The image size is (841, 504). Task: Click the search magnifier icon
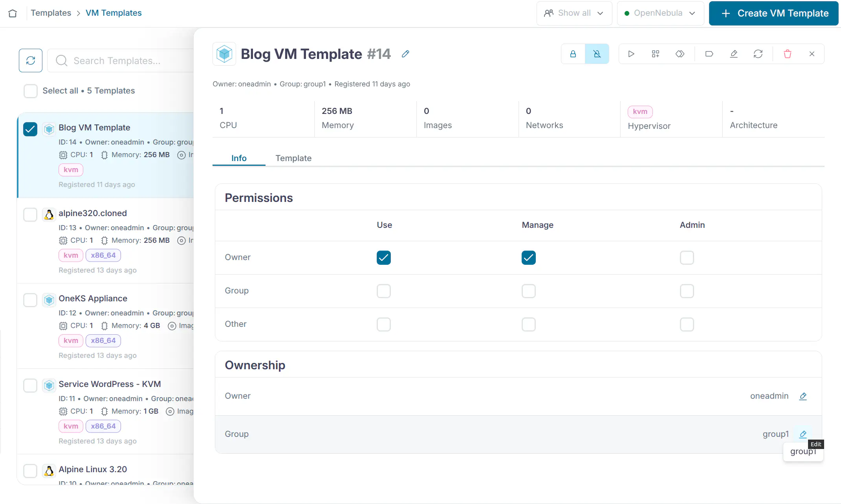(62, 60)
